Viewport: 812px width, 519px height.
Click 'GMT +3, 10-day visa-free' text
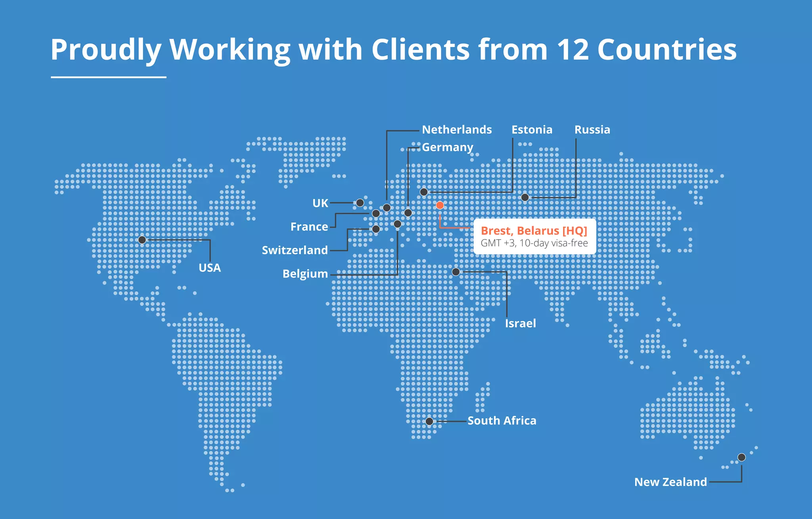point(534,243)
